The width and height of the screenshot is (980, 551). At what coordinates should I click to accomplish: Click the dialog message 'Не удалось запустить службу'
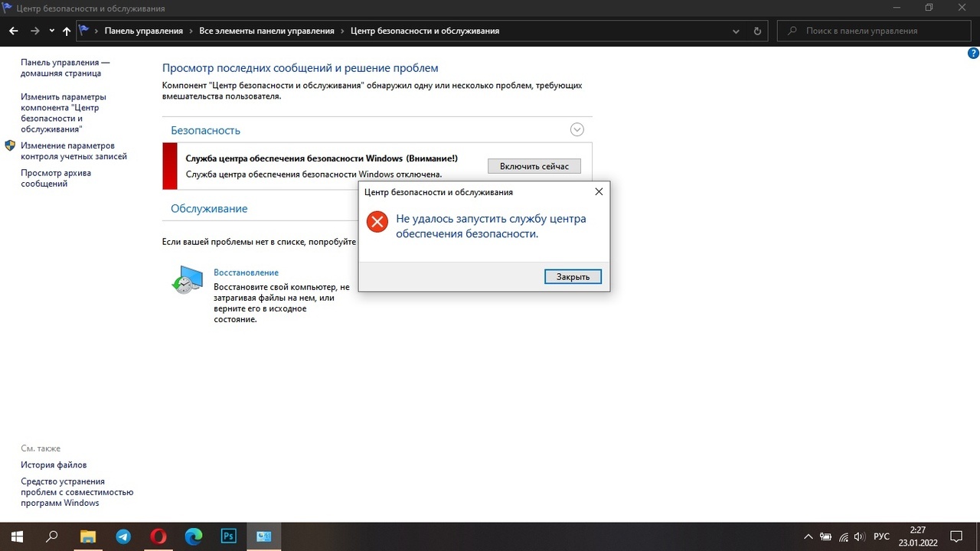pos(491,227)
